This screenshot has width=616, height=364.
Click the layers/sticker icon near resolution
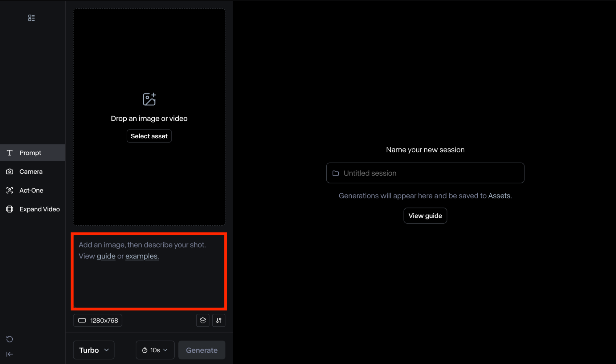tap(203, 320)
